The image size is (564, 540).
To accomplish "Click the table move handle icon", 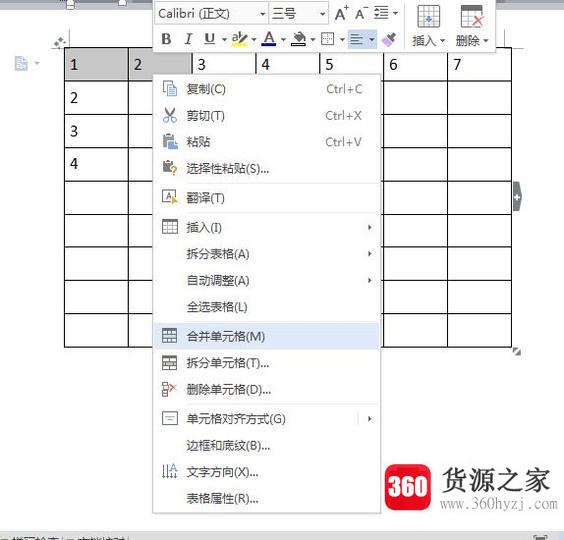I will [59, 42].
